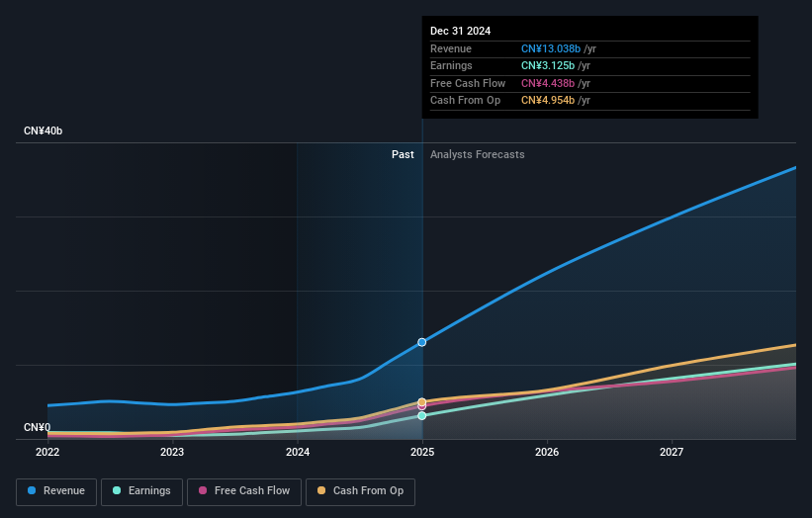
Task: Click the Past label
Action: (403, 154)
